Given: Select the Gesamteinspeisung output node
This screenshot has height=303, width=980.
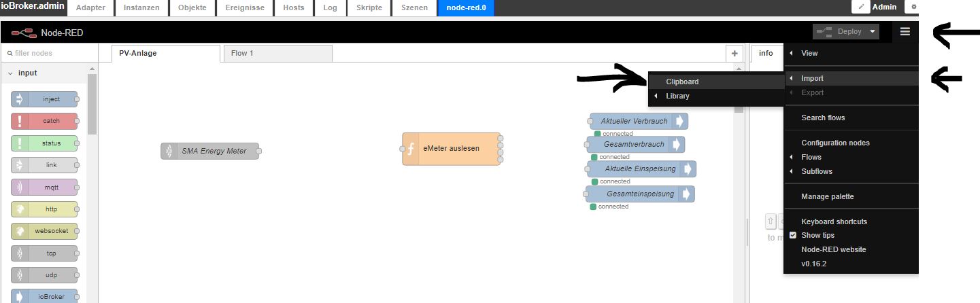Looking at the screenshot, I should 640,194.
